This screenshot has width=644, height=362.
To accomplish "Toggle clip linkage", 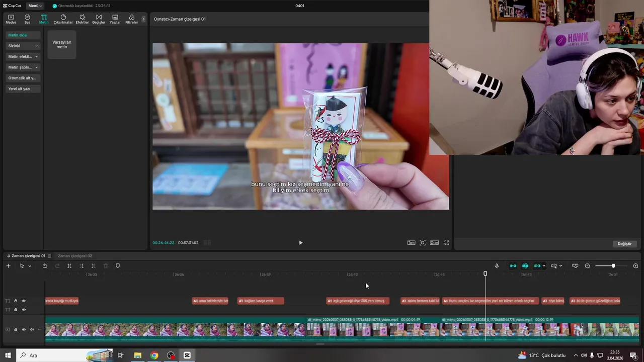I will 537,266.
